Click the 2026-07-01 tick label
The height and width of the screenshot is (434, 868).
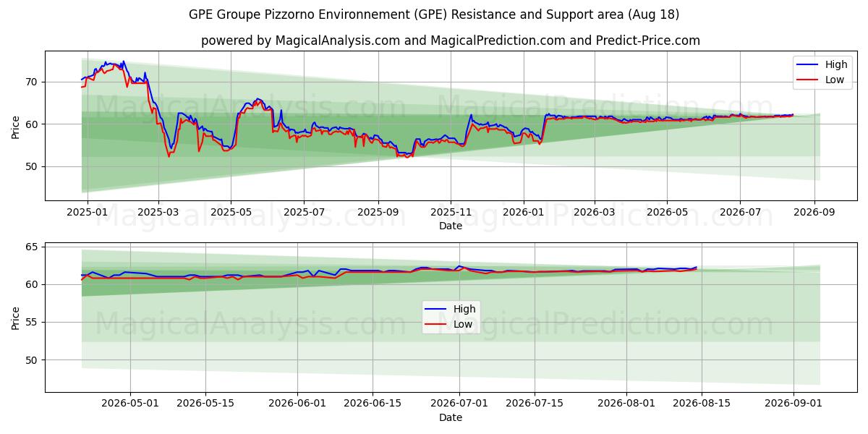pos(459,404)
